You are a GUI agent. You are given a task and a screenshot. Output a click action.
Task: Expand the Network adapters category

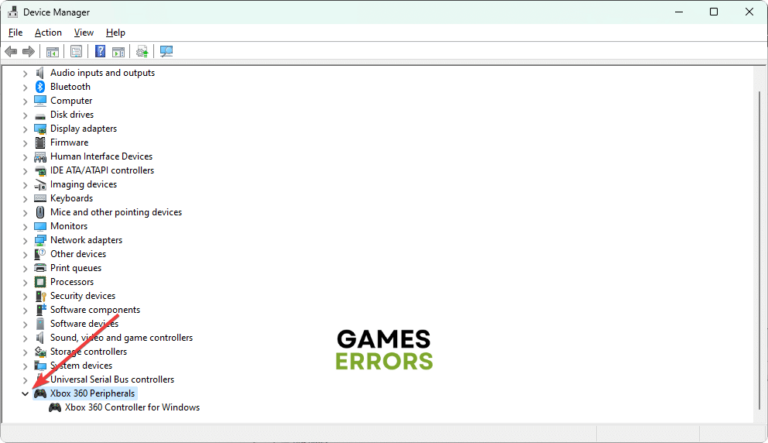click(25, 241)
